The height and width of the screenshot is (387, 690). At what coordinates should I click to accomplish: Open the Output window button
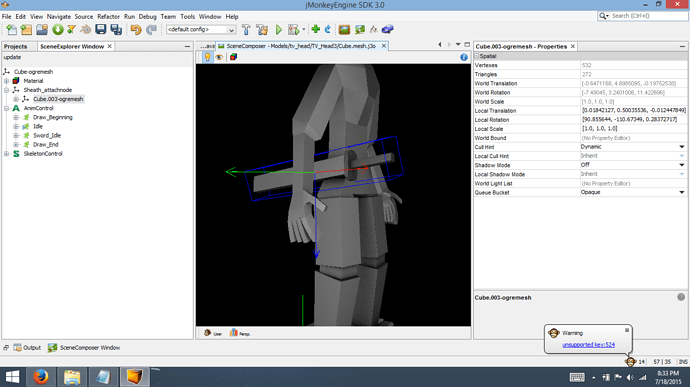tap(27, 348)
